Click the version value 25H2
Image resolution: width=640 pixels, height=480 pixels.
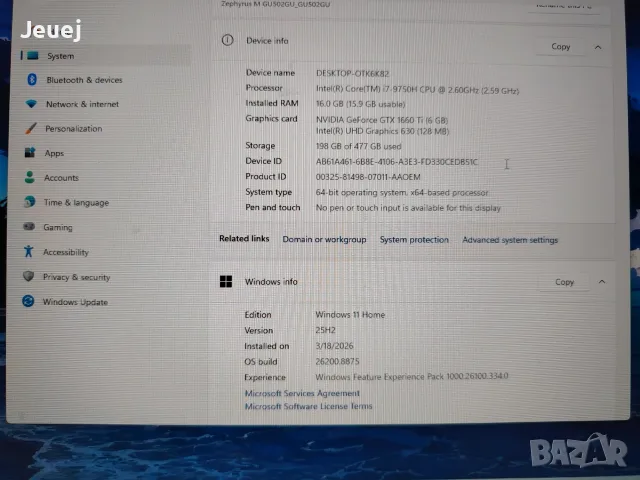(325, 330)
